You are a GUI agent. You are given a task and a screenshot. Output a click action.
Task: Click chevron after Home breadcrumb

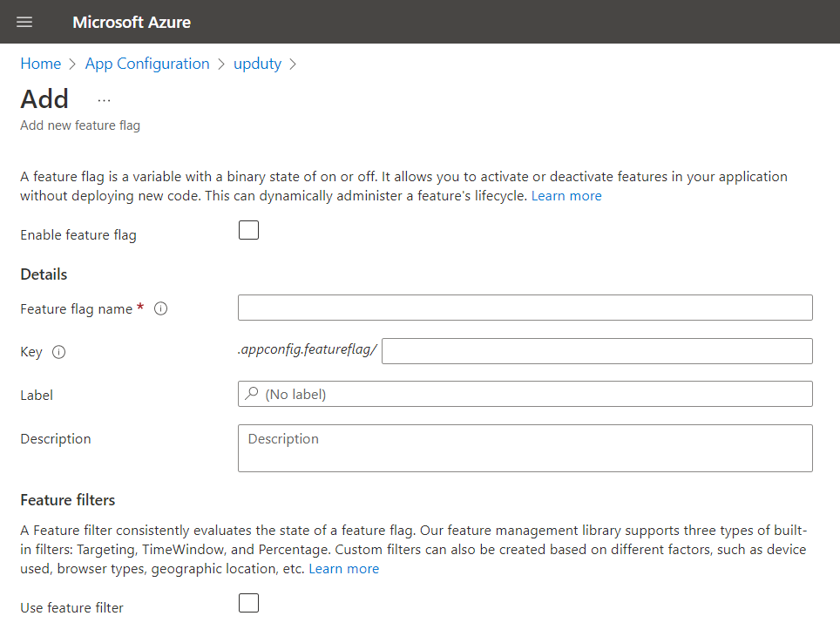click(73, 64)
